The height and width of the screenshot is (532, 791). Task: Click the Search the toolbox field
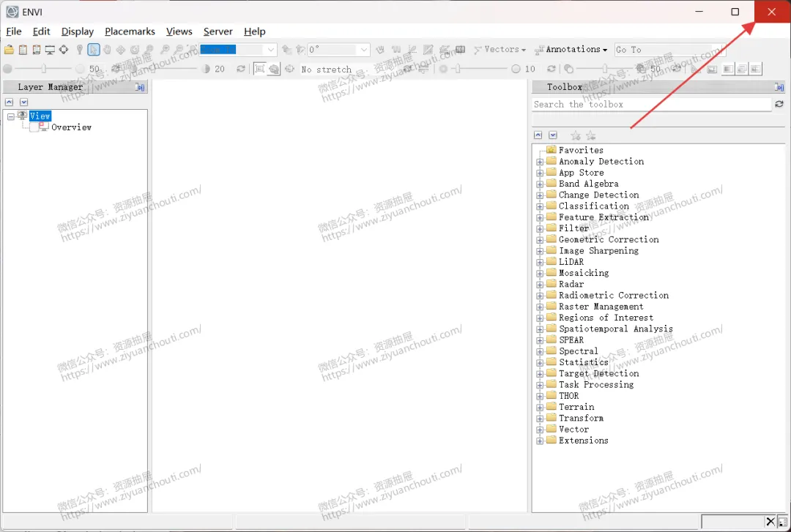click(652, 105)
